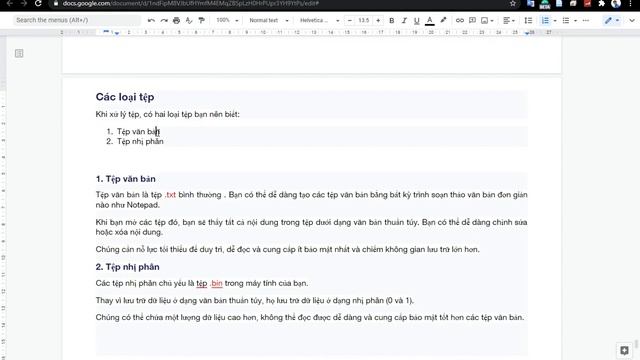Open the Helvetica font dropdown

pyautogui.click(x=320, y=20)
